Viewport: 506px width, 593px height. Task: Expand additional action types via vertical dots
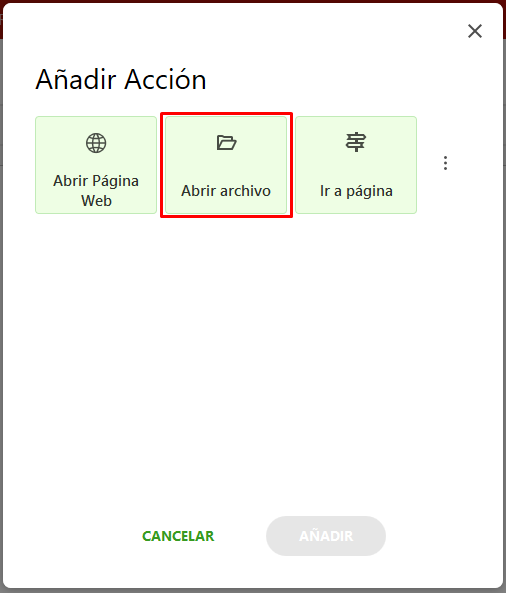[x=445, y=163]
